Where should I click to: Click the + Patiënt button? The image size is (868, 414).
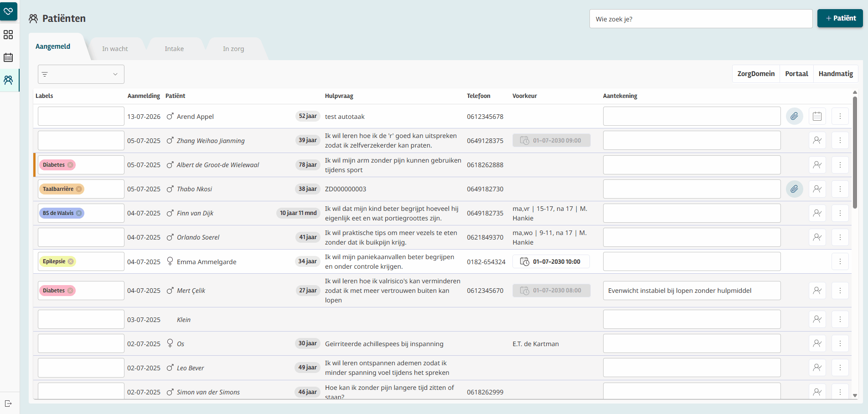click(x=840, y=18)
